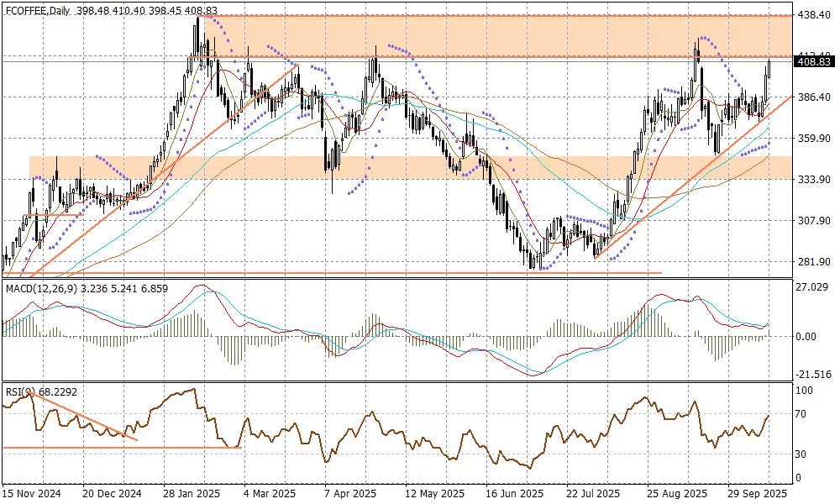This screenshot has height=504, width=840.
Task: Click the 16 Jun 2025 date label
Action: (510, 494)
